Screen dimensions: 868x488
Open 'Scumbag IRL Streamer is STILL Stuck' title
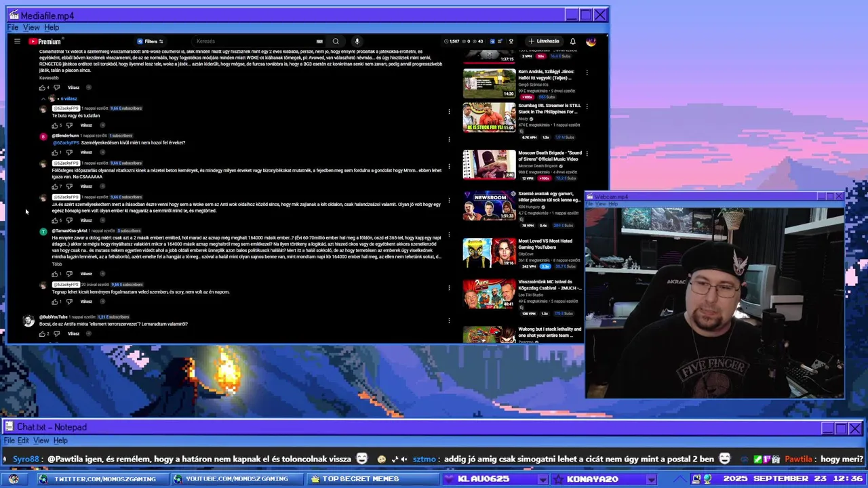click(549, 108)
